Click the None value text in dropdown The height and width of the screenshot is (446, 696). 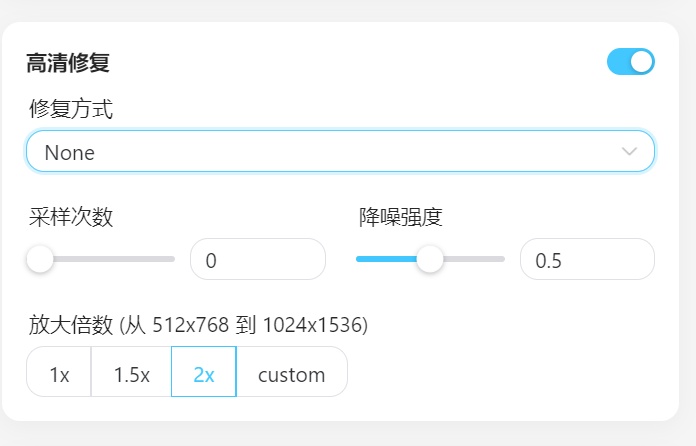70,153
